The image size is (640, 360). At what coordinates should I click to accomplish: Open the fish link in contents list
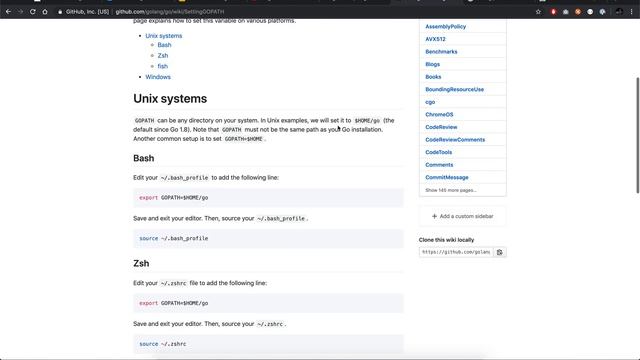[162, 66]
